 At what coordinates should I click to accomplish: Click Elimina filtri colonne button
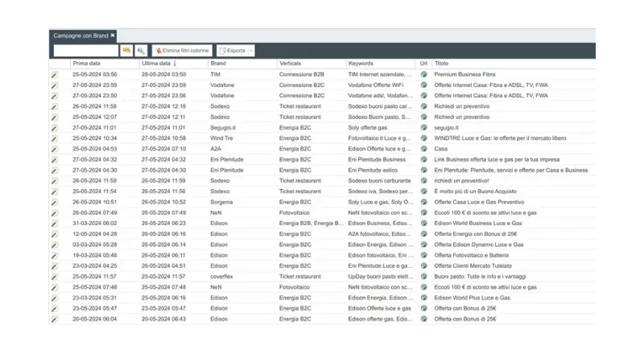tap(182, 51)
